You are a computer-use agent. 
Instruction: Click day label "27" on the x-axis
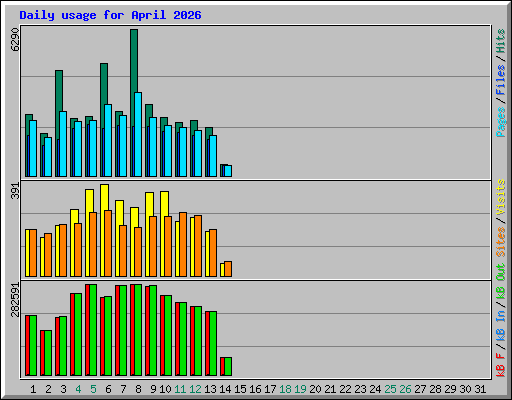pyautogui.click(x=420, y=389)
